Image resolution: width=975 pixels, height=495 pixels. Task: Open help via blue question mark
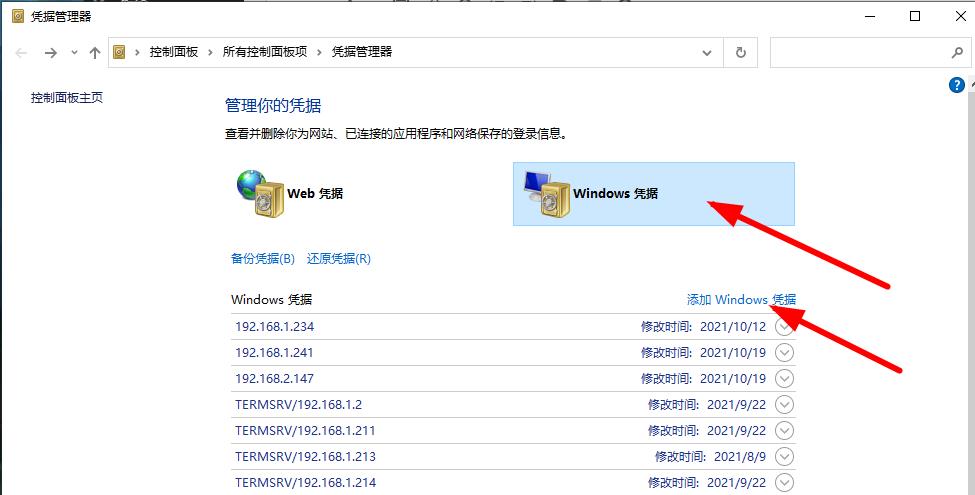(956, 86)
